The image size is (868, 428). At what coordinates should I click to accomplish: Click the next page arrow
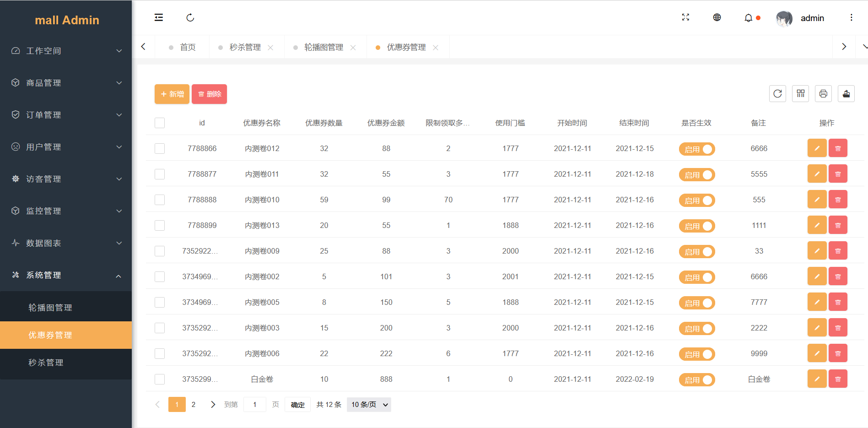(x=213, y=405)
